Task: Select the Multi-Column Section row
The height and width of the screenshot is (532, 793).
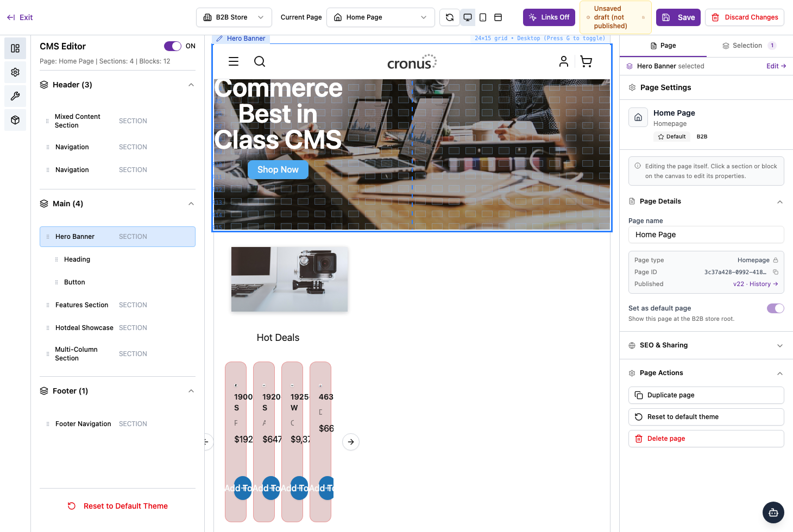Action: [x=117, y=354]
